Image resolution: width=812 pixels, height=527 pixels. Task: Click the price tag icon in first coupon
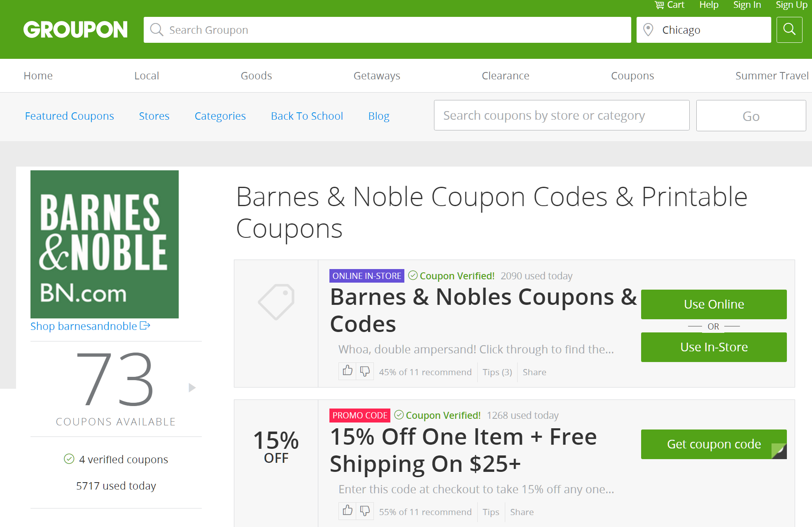(x=276, y=302)
